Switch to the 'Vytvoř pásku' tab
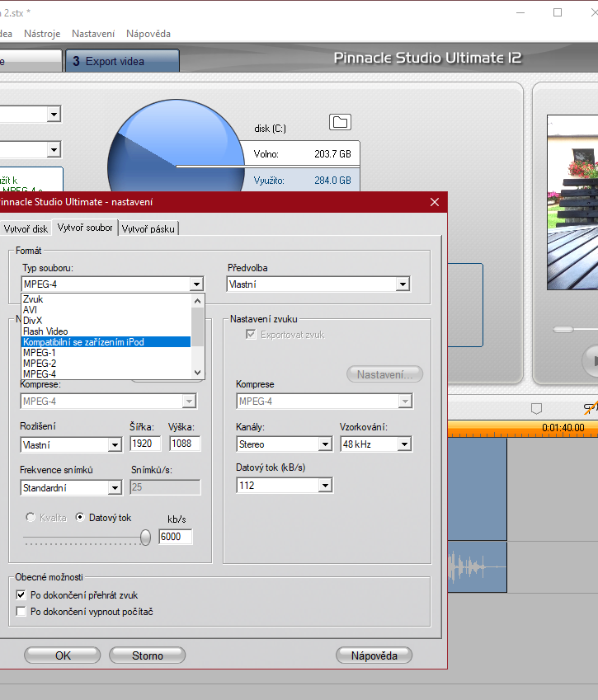 tap(148, 229)
